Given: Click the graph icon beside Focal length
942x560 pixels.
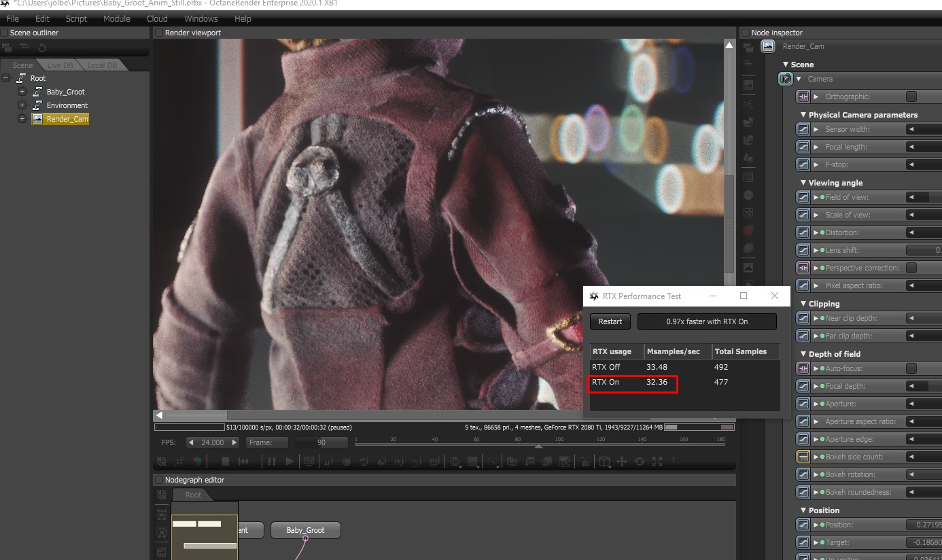Looking at the screenshot, I should (803, 147).
